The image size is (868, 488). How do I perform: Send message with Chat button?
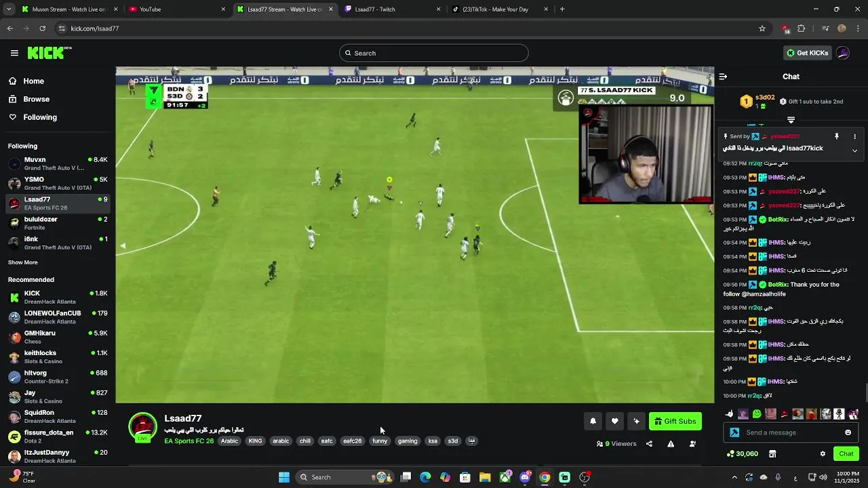[x=846, y=453]
